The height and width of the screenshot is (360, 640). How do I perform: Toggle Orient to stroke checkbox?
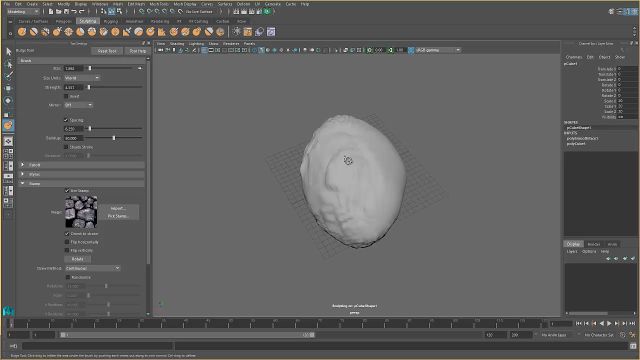click(x=67, y=234)
